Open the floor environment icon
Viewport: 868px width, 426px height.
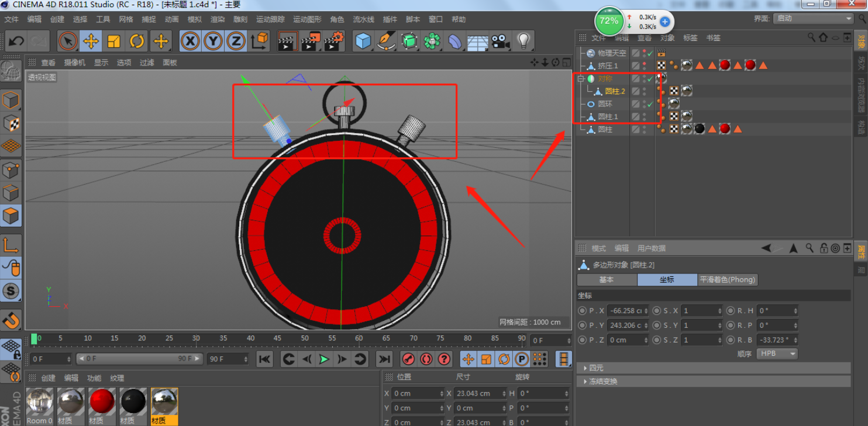click(x=478, y=41)
